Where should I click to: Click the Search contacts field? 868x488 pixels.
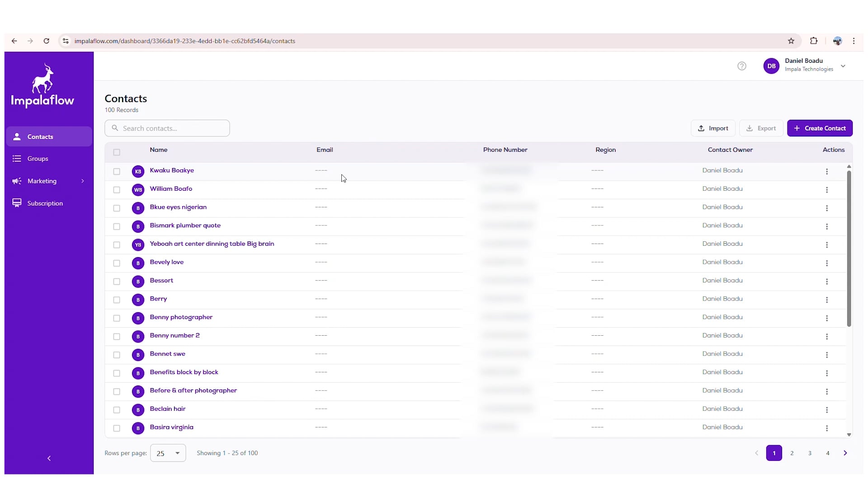click(167, 128)
